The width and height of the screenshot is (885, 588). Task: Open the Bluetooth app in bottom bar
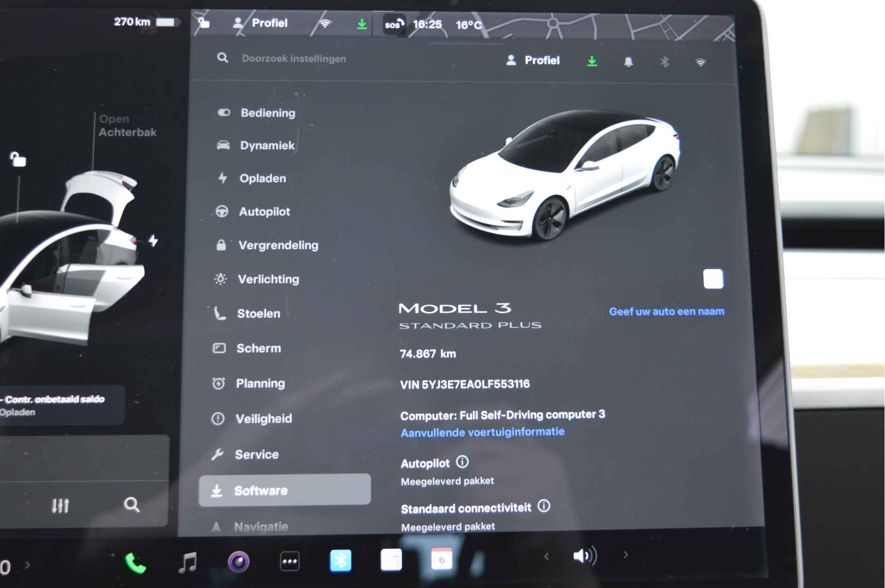pos(341,561)
